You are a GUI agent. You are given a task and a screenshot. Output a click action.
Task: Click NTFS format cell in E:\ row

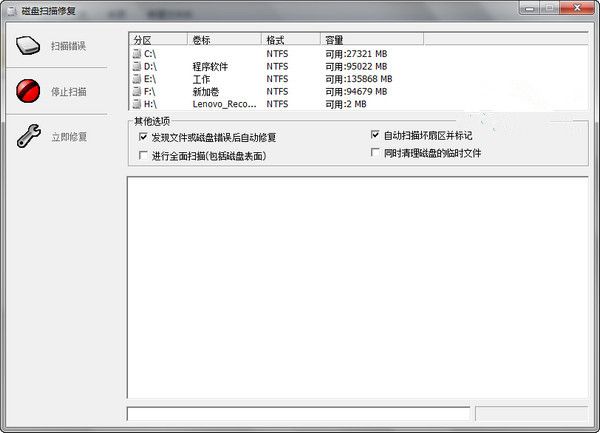coord(277,79)
